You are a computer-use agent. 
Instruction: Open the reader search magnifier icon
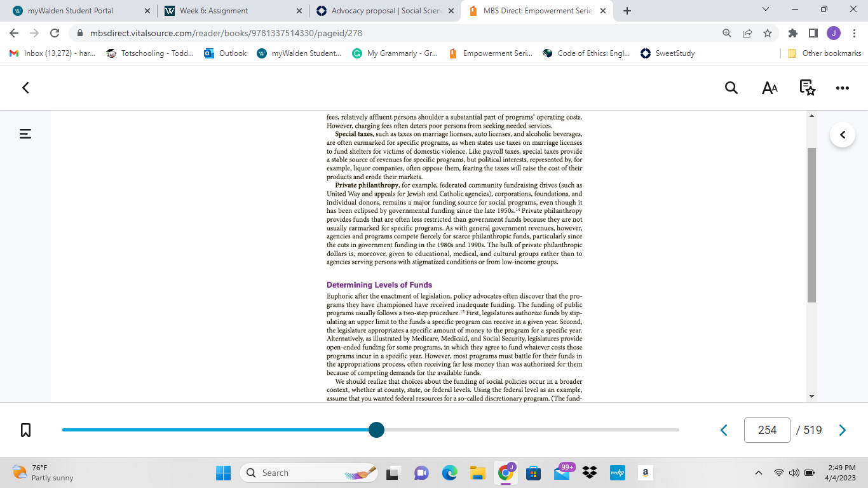[x=731, y=88]
